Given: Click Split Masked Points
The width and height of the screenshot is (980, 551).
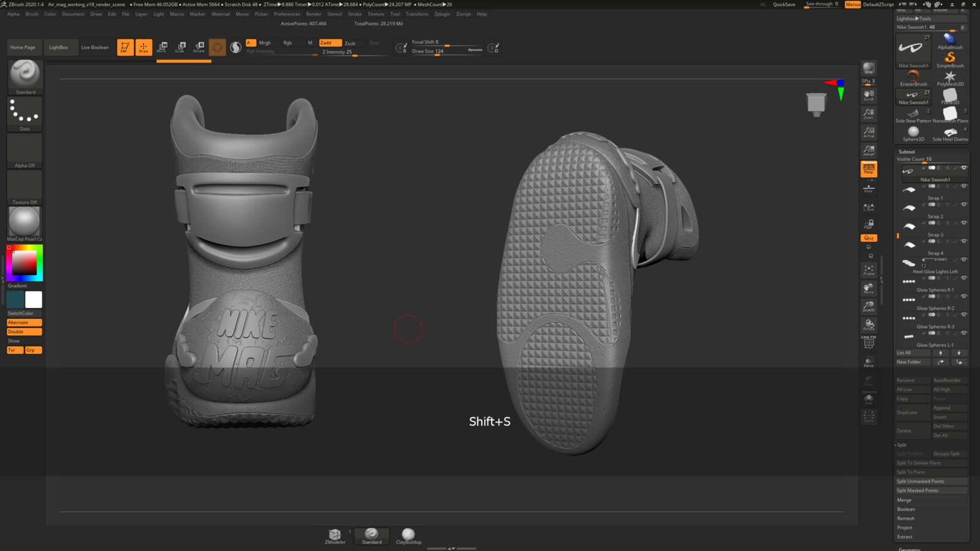Looking at the screenshot, I should pos(932,491).
